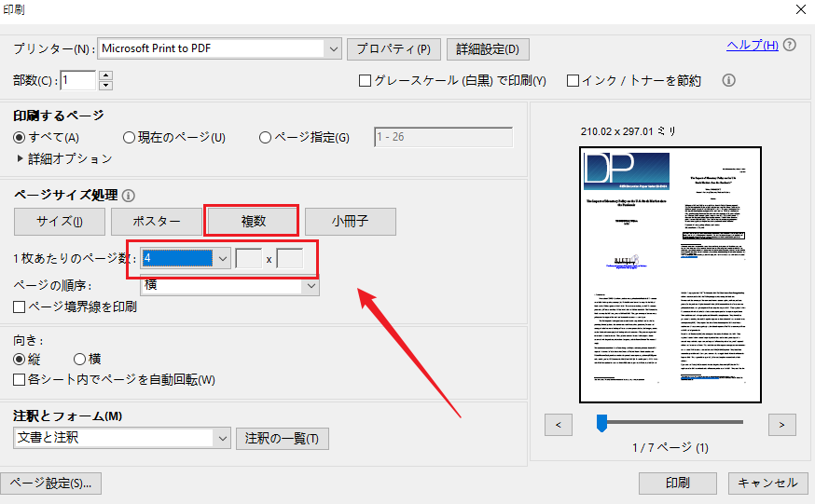Image resolution: width=815 pixels, height=504 pixels.
Task: Click the first custom pages-per-sheet field
Action: pos(248,258)
